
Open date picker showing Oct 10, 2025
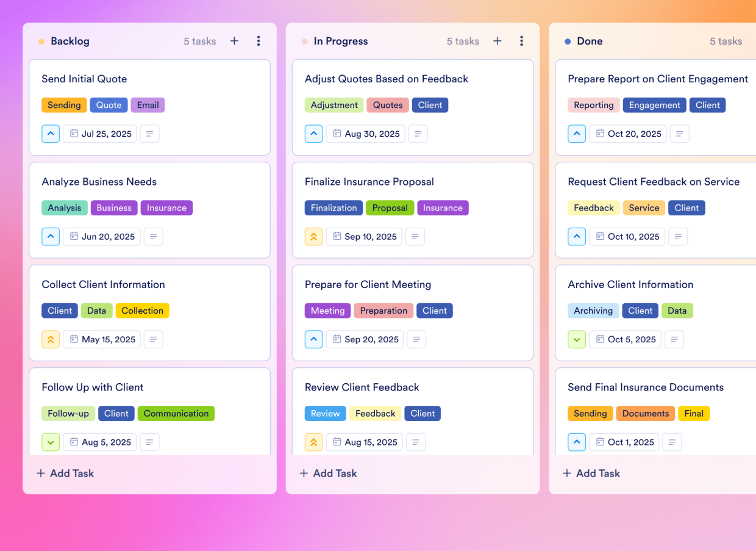click(x=626, y=236)
